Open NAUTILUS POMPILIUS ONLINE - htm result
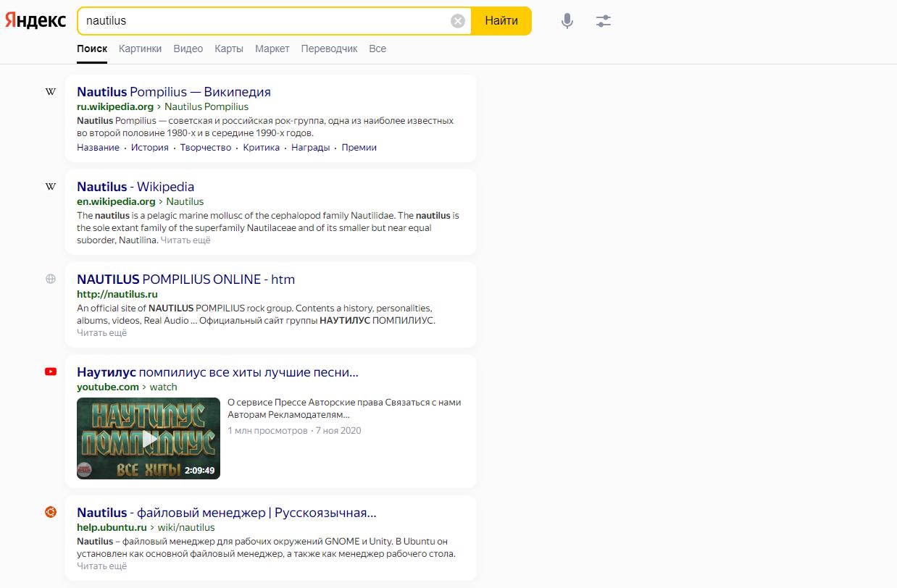Screen dimensions: 897x588 pyautogui.click(x=186, y=280)
